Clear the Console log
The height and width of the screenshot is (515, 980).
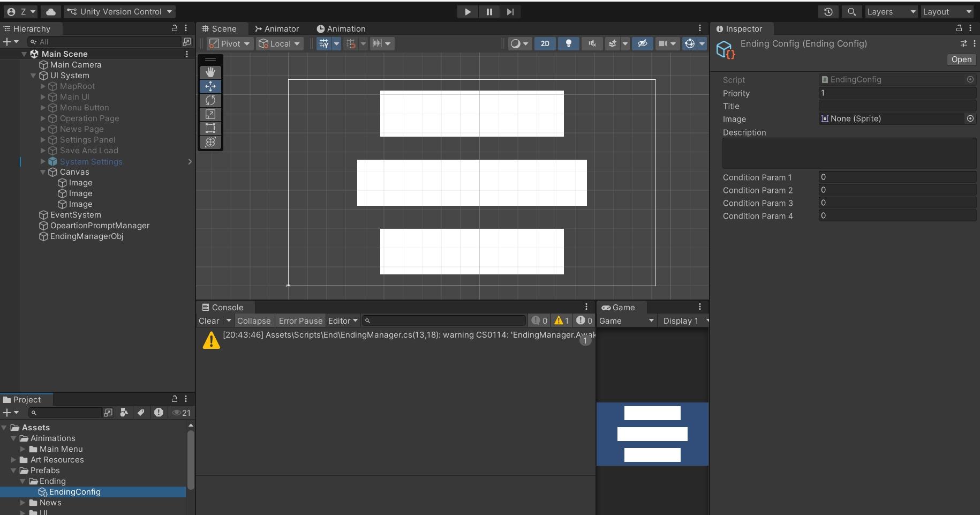pyautogui.click(x=209, y=320)
